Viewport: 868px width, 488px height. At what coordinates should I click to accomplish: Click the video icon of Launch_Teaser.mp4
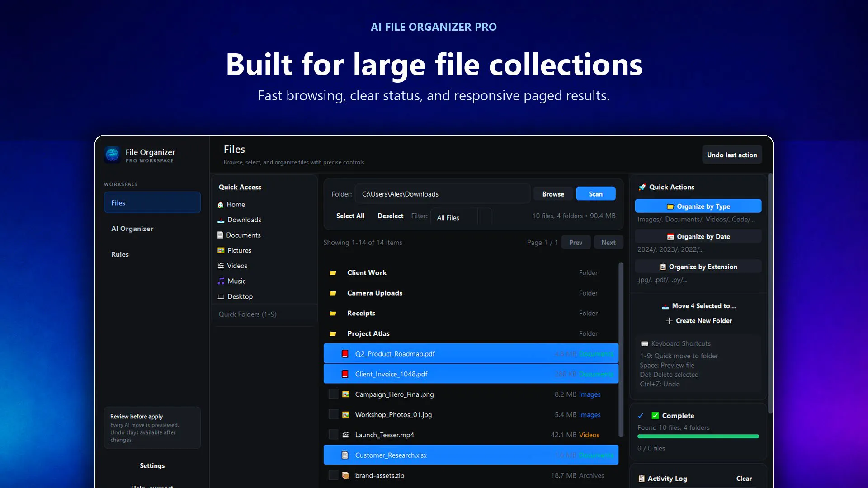tap(345, 435)
